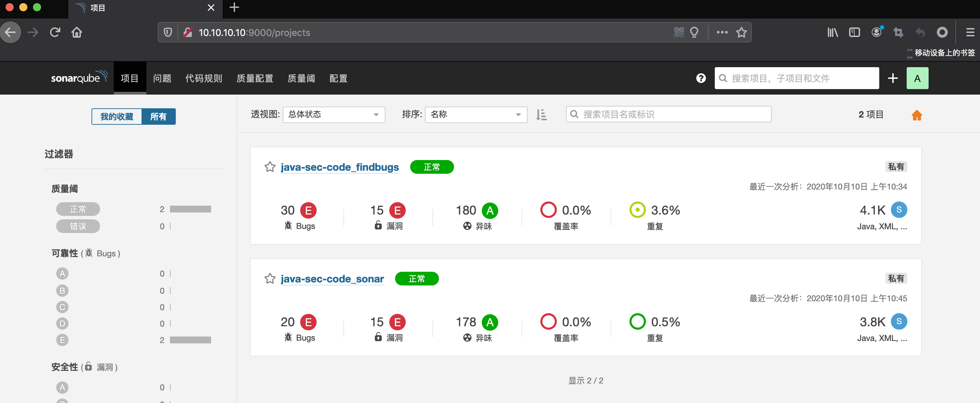Open java-sec-code_findbugs project link
The height and width of the screenshot is (403, 980).
coord(339,167)
